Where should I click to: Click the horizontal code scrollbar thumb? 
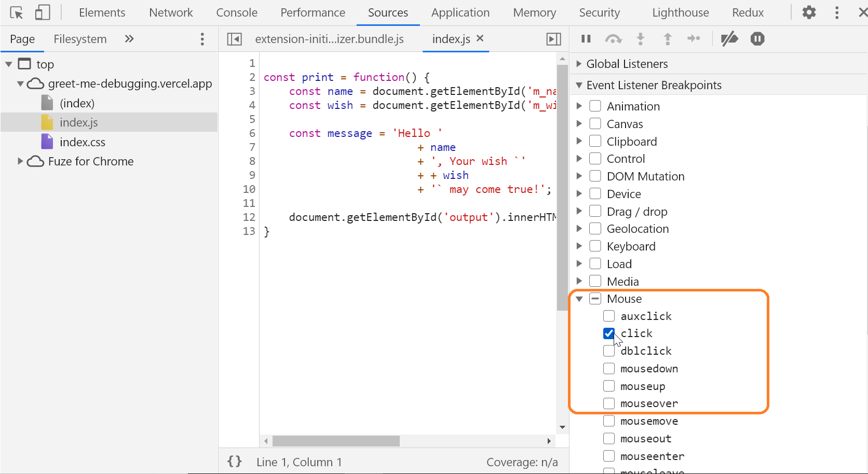click(x=336, y=441)
